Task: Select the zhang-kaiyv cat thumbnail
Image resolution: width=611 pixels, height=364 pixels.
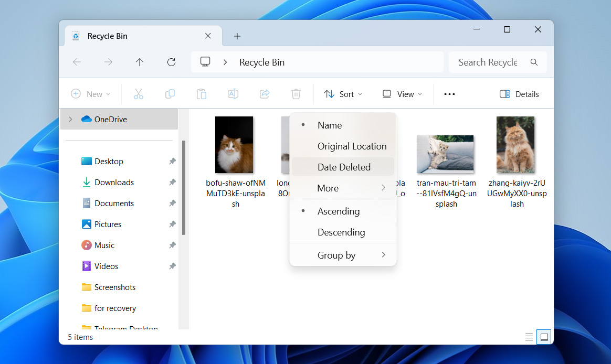Action: point(515,145)
